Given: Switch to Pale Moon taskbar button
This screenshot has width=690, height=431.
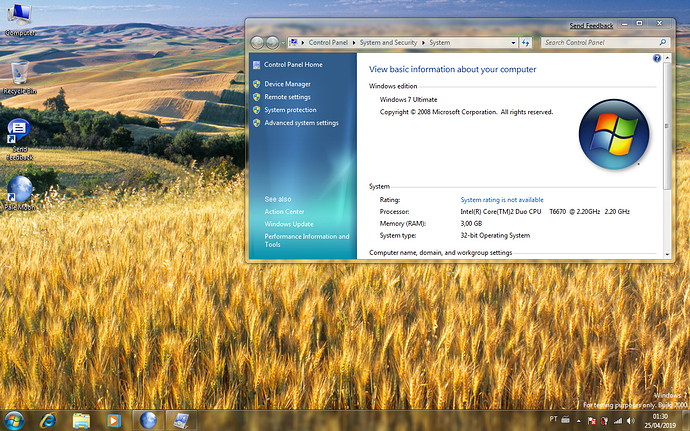Looking at the screenshot, I should 148,420.
